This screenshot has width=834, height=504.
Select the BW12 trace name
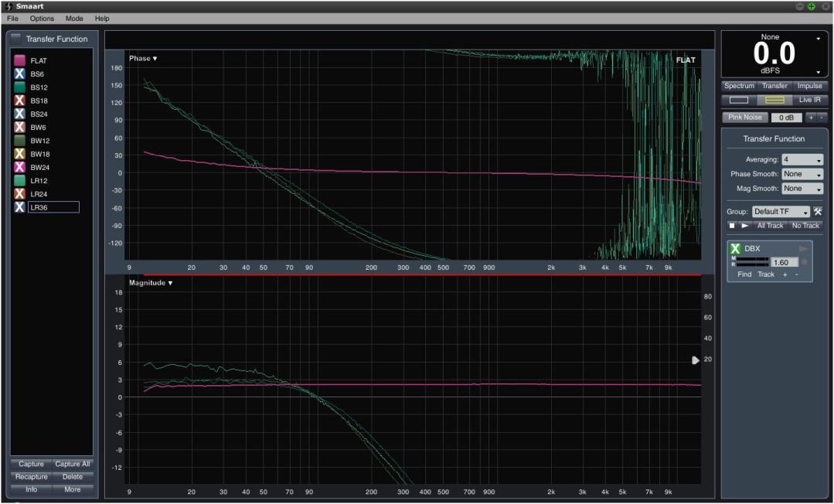pos(40,141)
